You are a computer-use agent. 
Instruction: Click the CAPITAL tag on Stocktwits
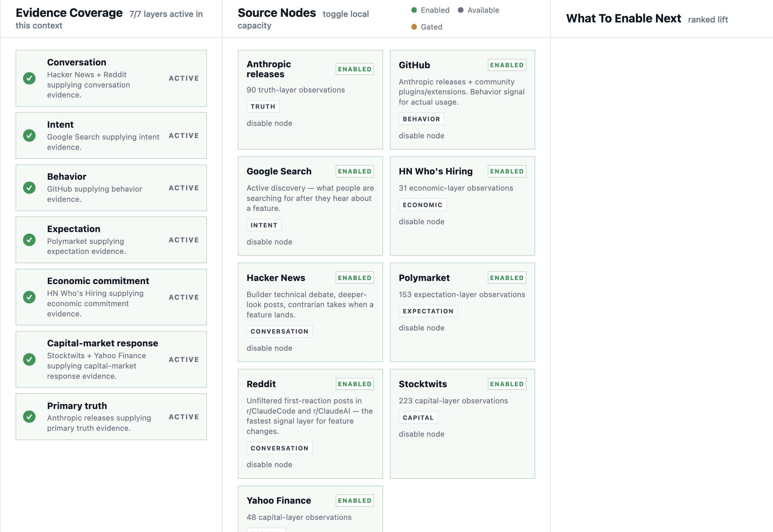pyautogui.click(x=418, y=417)
